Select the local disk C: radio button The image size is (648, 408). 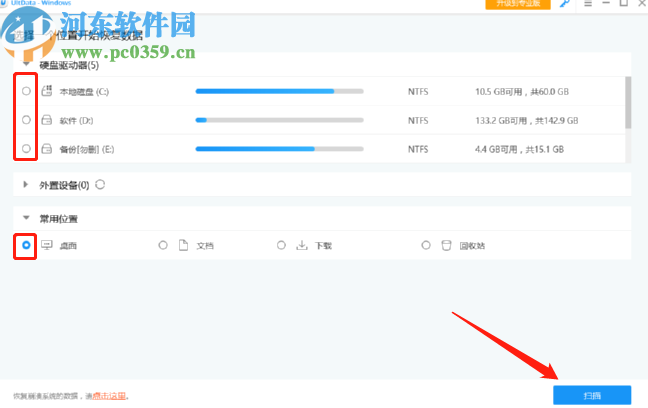(26, 91)
